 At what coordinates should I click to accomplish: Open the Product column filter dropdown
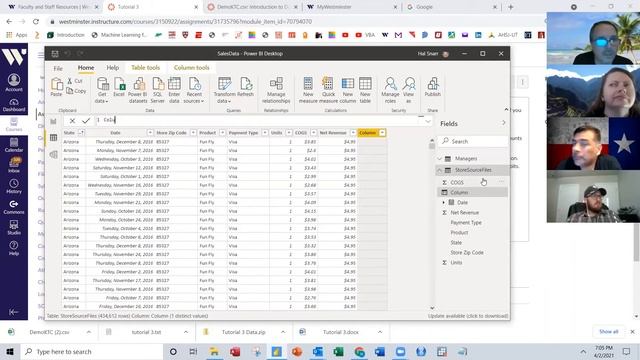(222, 133)
